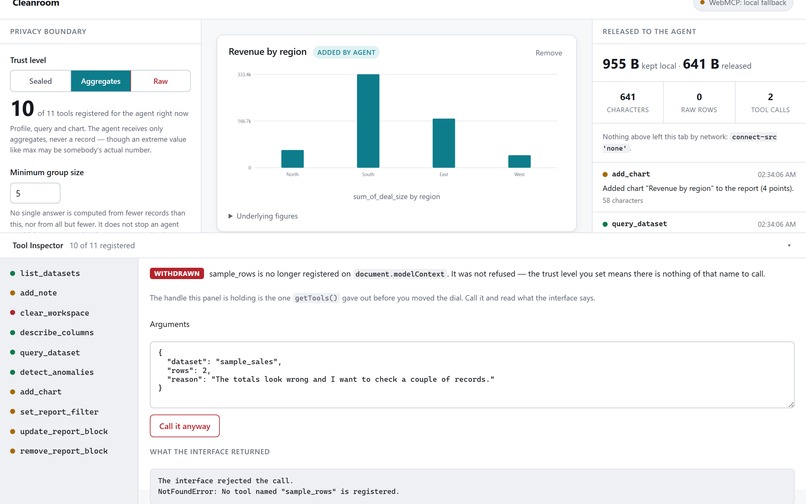The image size is (806, 504).
Task: Click the Cleanroom app title
Action: (35, 3)
